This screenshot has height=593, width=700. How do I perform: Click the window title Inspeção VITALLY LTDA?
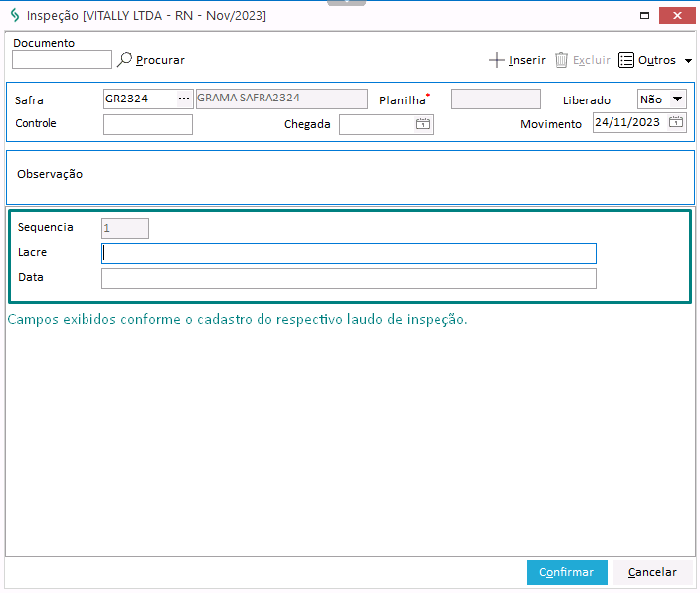tap(146, 16)
